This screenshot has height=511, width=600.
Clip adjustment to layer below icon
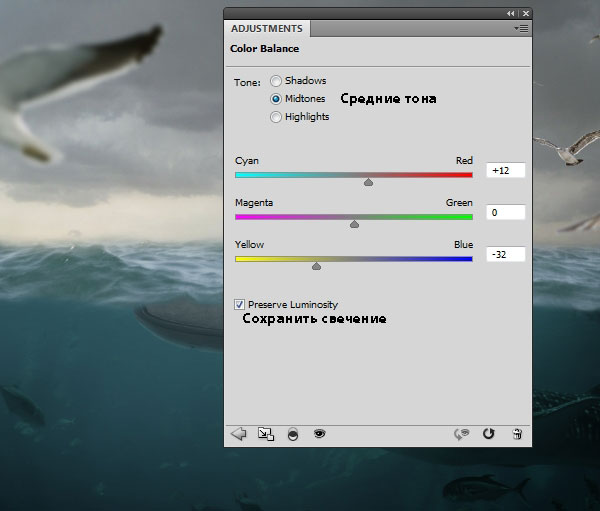[293, 434]
